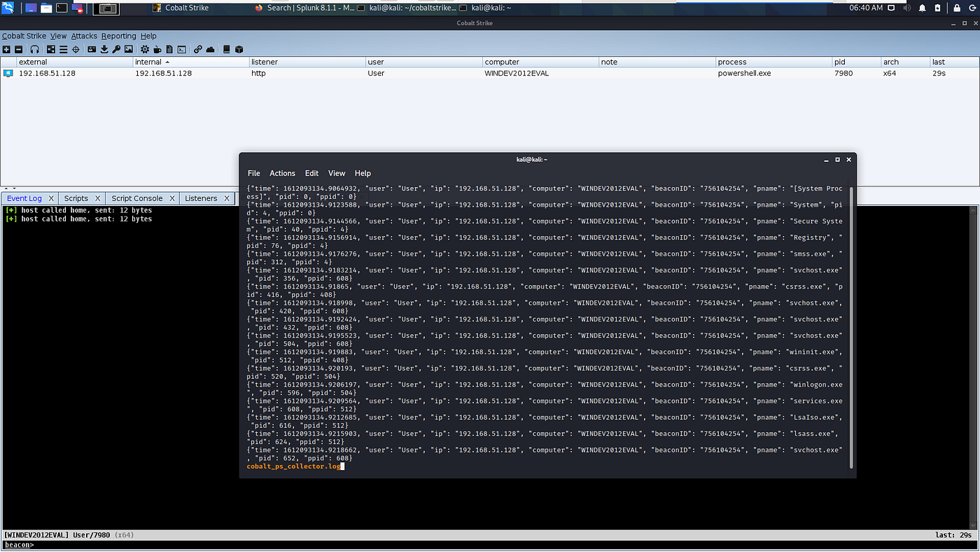Screen dimensions: 980x552
Task: Sort sessions by the internal column header
Action: click(191, 62)
